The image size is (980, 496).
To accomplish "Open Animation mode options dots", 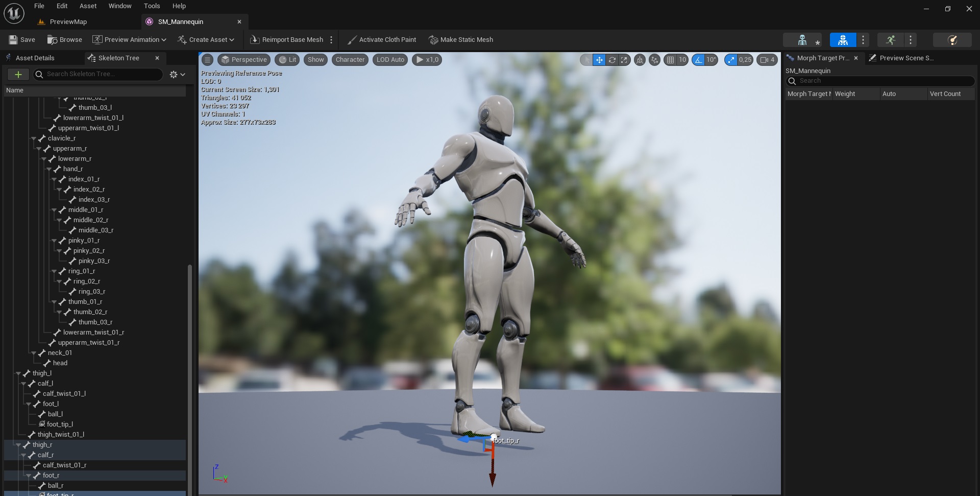I will click(x=911, y=40).
